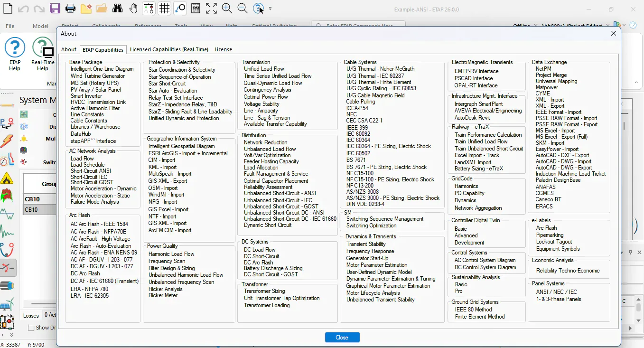The width and height of the screenshot is (644, 348).
Task: Click the question-mark pointer help icon
Action: pos(258,8)
